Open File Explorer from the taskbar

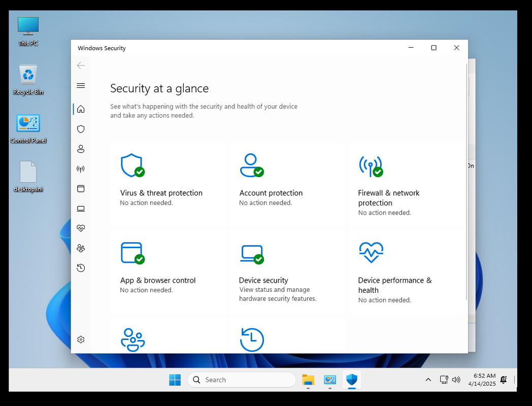[x=308, y=380]
